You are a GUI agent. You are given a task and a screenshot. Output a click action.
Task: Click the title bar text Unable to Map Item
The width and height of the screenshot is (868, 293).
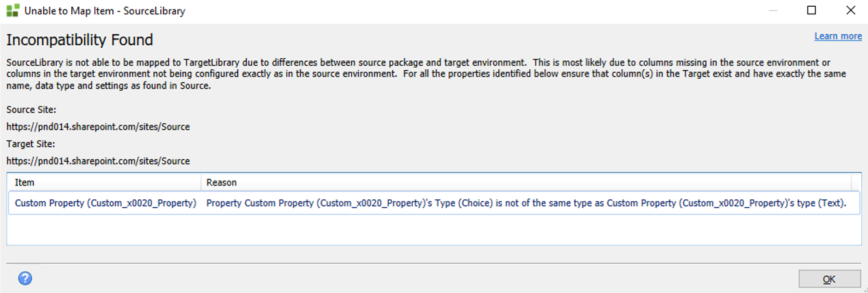pyautogui.click(x=104, y=11)
